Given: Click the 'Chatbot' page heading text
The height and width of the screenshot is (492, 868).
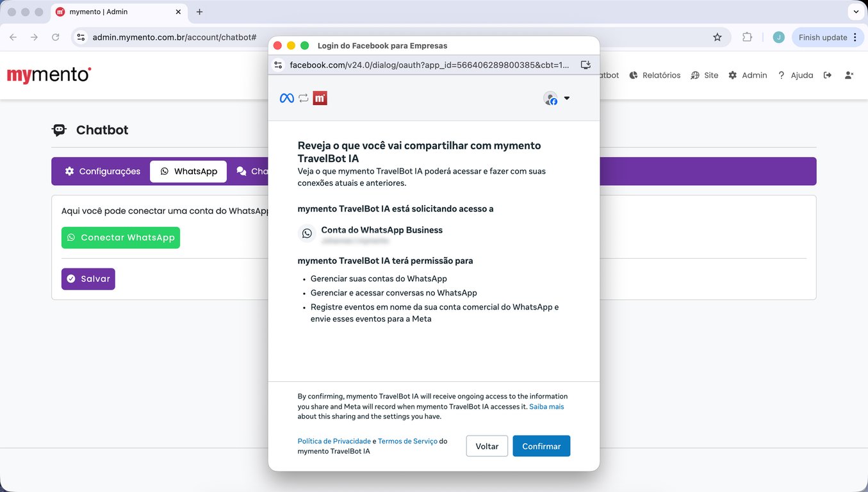Looking at the screenshot, I should (102, 130).
